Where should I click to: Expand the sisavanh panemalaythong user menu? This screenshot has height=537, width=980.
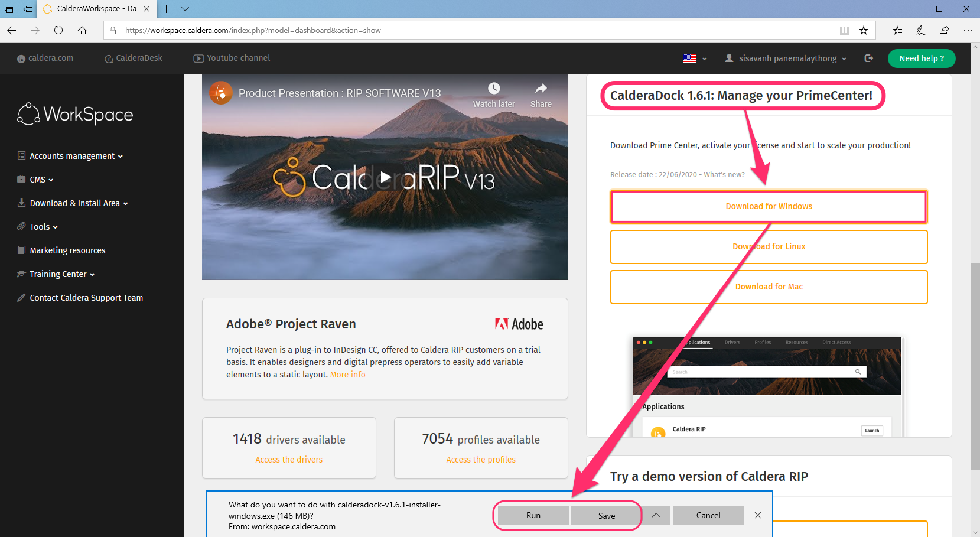(786, 58)
